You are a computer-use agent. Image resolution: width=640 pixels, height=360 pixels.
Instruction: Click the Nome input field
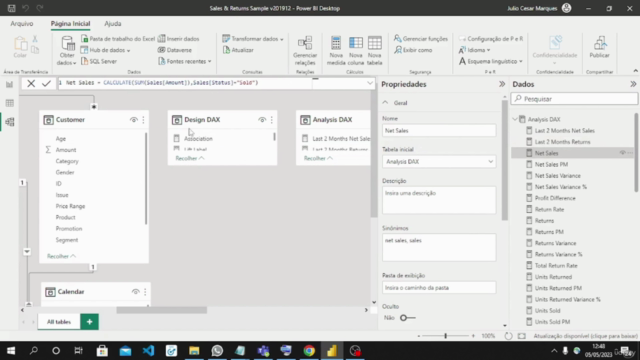point(439,131)
